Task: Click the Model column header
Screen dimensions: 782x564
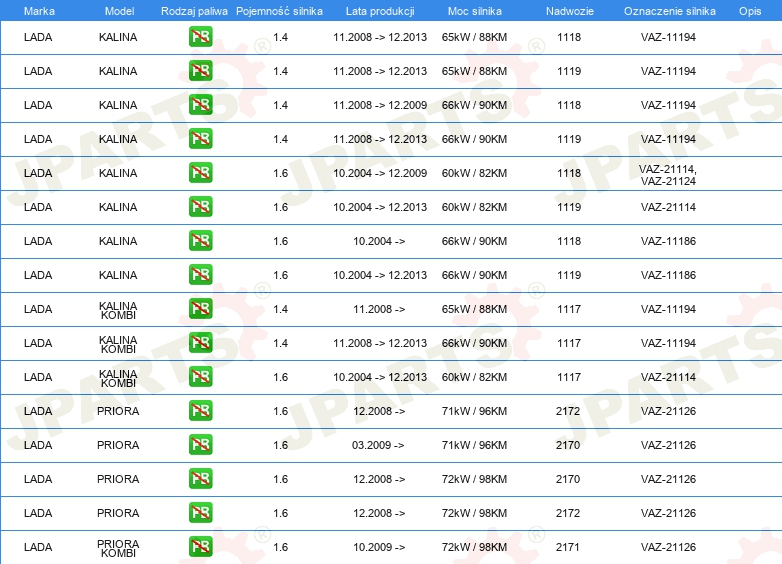Action: coord(119,11)
